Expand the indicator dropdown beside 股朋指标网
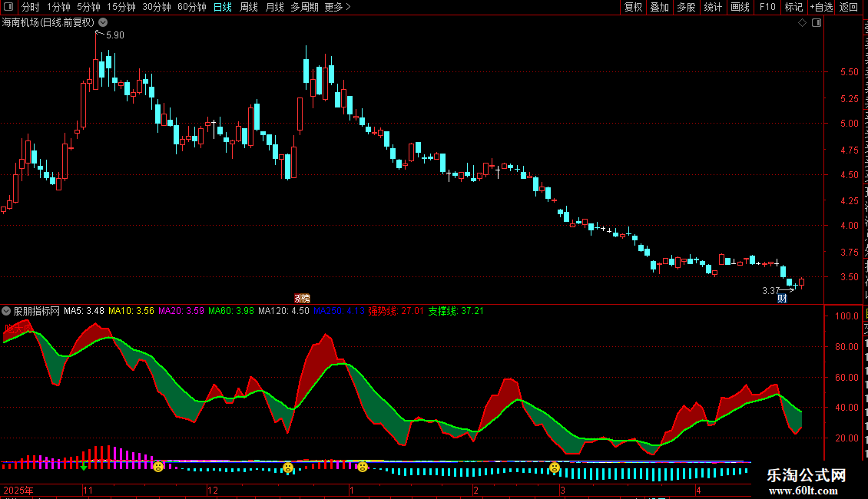The image size is (868, 499). (6, 311)
